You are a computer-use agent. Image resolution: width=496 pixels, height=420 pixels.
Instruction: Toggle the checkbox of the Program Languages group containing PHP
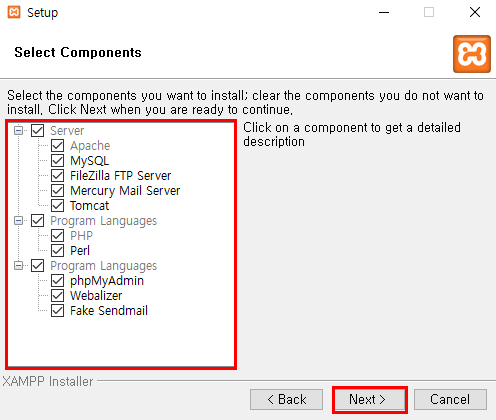(x=37, y=220)
